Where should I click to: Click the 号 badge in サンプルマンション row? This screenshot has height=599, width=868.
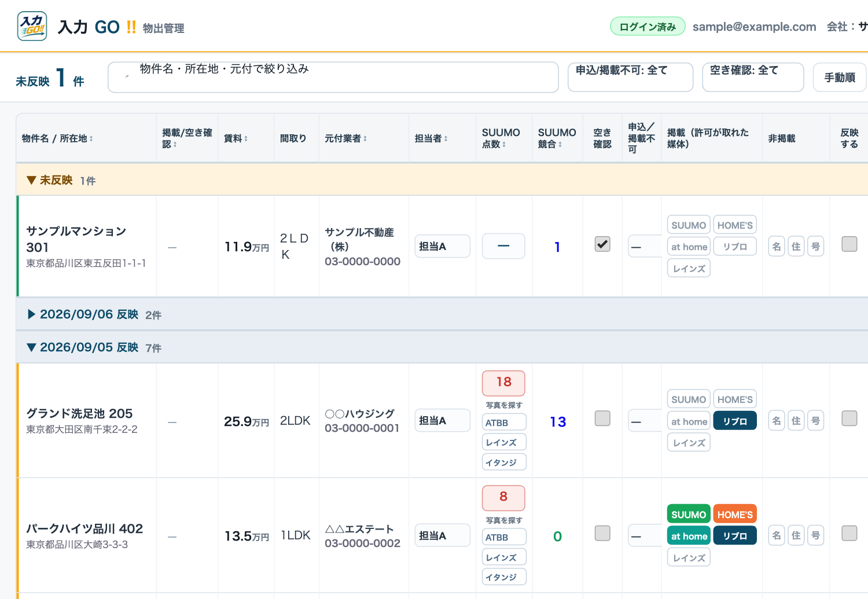pos(815,247)
